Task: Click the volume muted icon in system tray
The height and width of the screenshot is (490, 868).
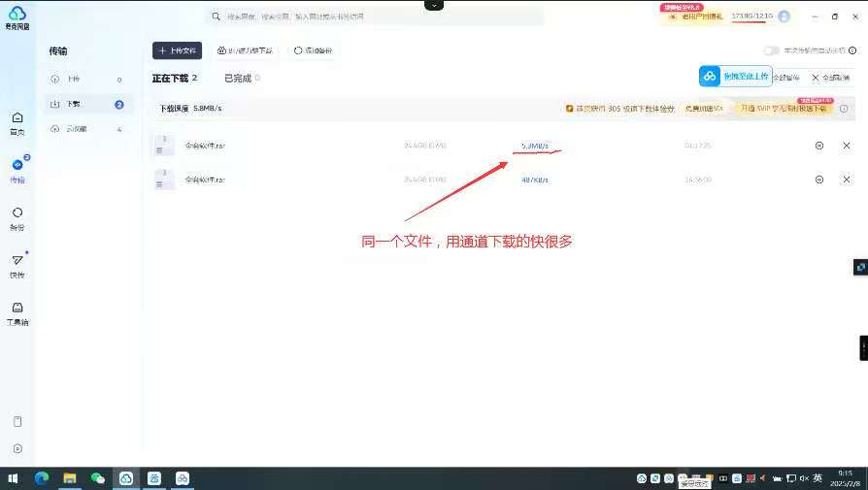Action: coord(804,478)
